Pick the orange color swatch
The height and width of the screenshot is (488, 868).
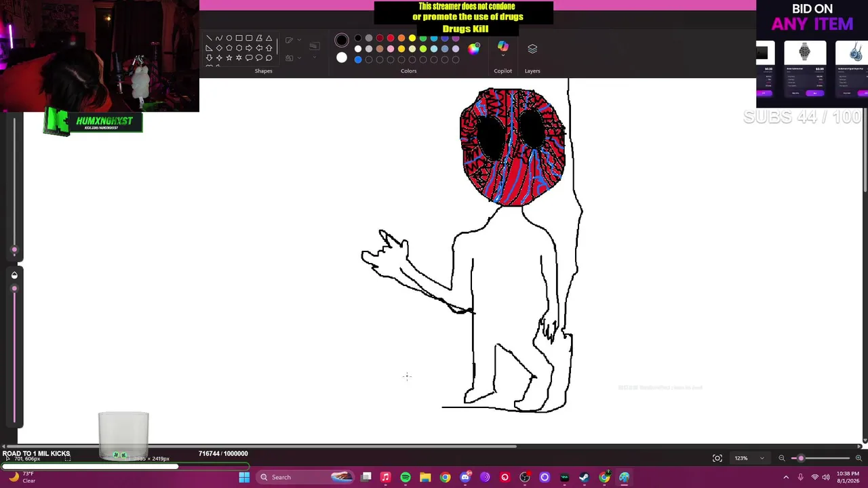(x=401, y=38)
